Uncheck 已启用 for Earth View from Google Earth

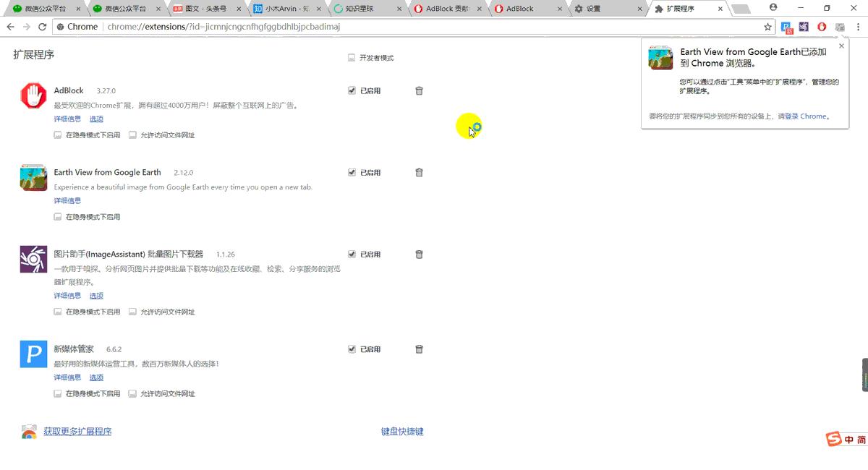click(x=352, y=173)
